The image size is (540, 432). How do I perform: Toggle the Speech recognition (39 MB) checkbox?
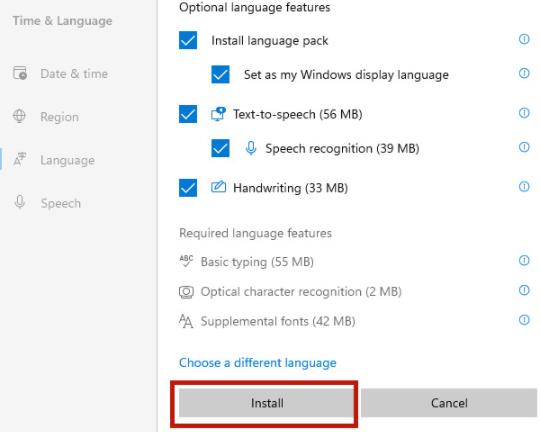(220, 148)
